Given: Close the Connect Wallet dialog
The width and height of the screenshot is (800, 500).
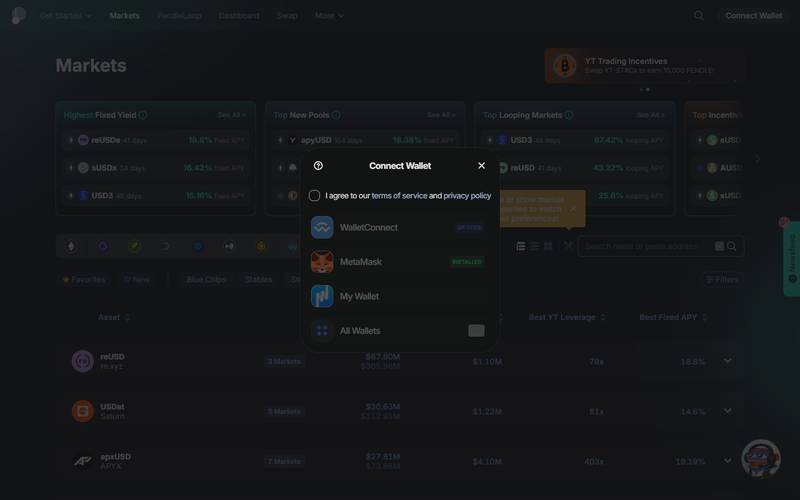Looking at the screenshot, I should tap(481, 166).
